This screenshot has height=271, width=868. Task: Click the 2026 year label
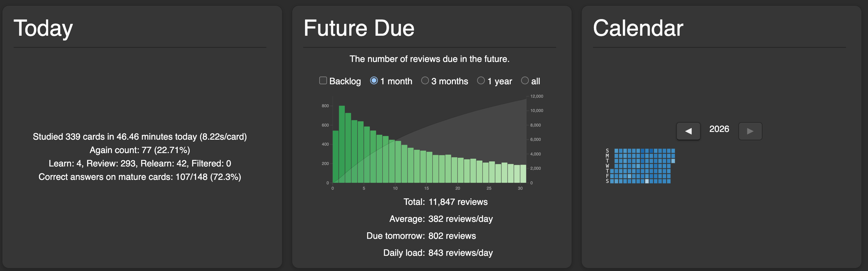[719, 129]
